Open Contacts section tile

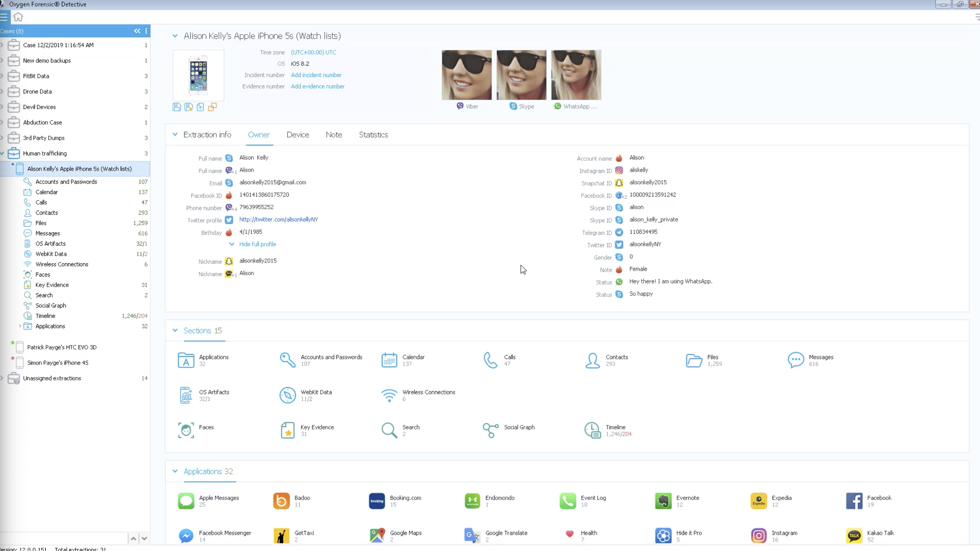[x=606, y=360]
